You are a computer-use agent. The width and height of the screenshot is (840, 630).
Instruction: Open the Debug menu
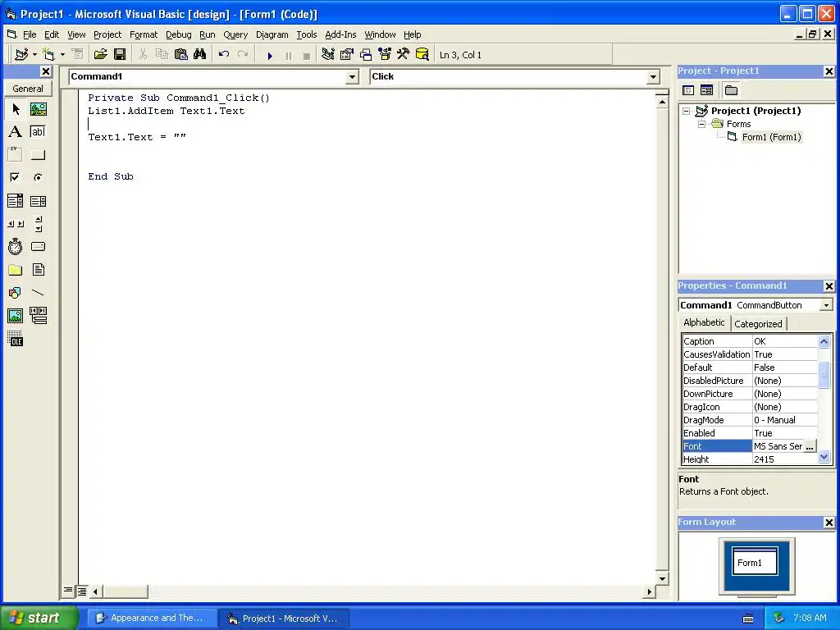click(x=178, y=34)
